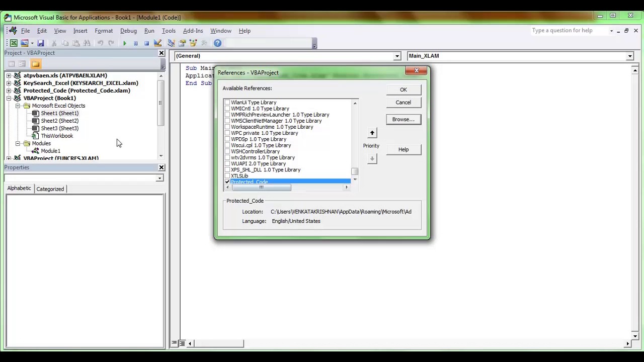Click the Insert UserForm toolbar icon
This screenshot has width=644, height=362.
click(x=24, y=43)
